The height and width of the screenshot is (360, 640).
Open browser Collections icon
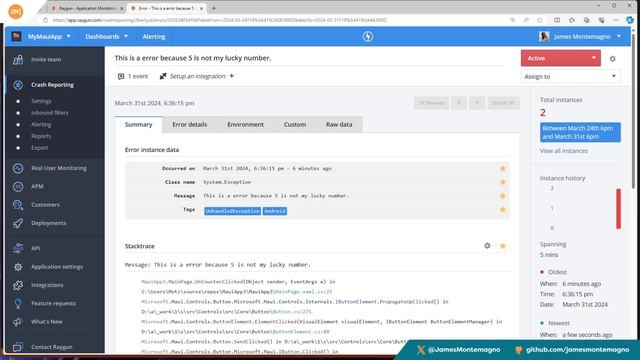click(x=587, y=20)
